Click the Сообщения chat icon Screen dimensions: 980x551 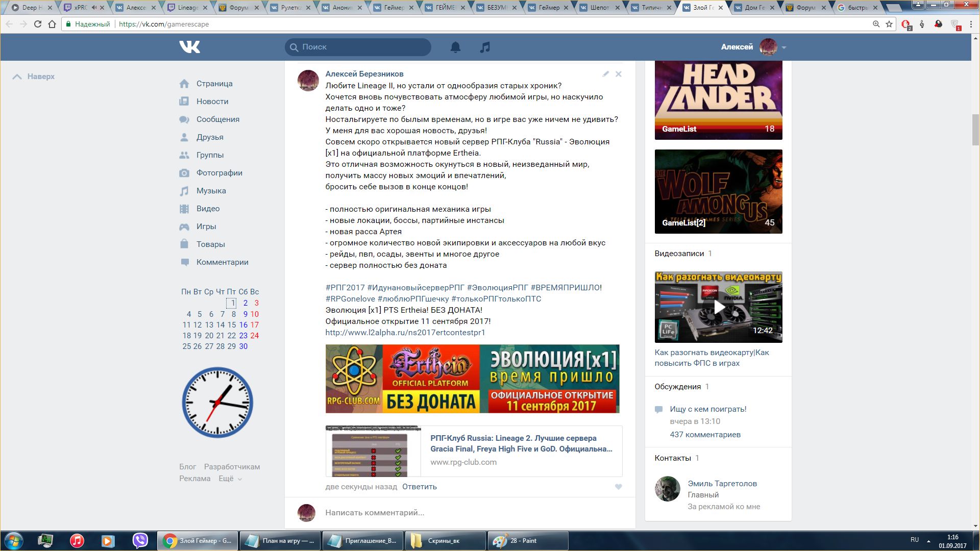coord(184,119)
